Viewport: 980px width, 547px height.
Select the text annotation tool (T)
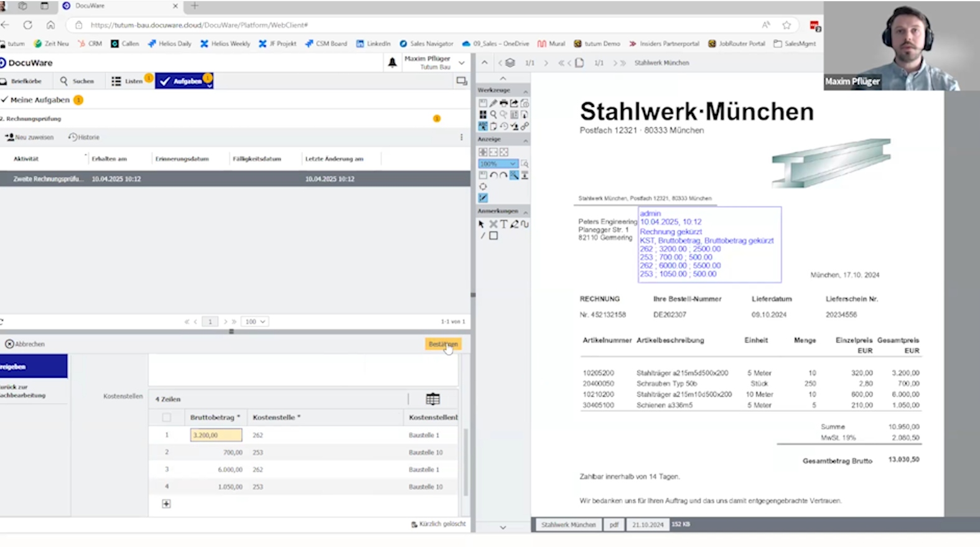(503, 224)
